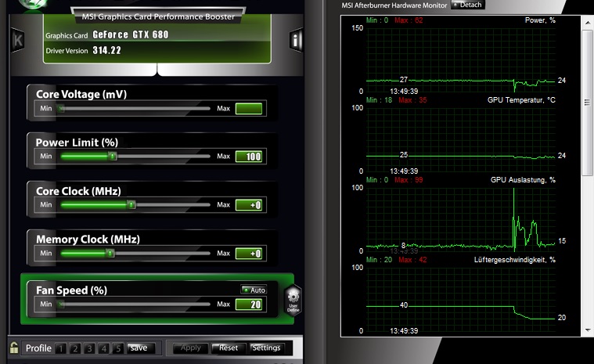This screenshot has width=594, height=364.
Task: Click the Apply button
Action: (x=190, y=348)
